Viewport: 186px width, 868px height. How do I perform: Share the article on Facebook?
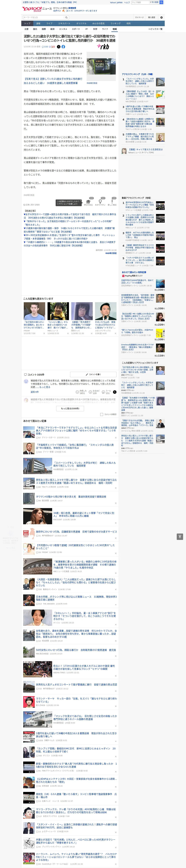[x=63, y=47]
